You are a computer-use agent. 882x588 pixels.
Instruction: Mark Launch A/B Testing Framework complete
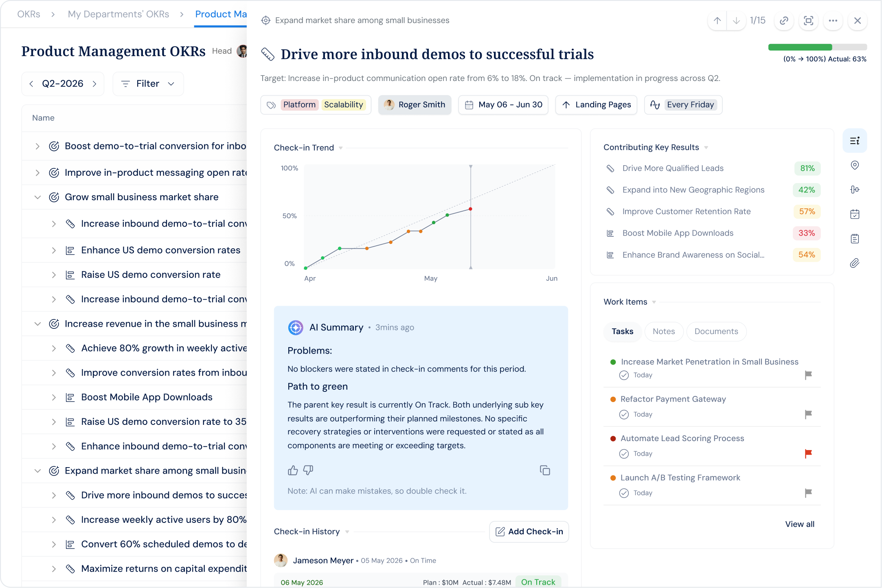pos(624,493)
